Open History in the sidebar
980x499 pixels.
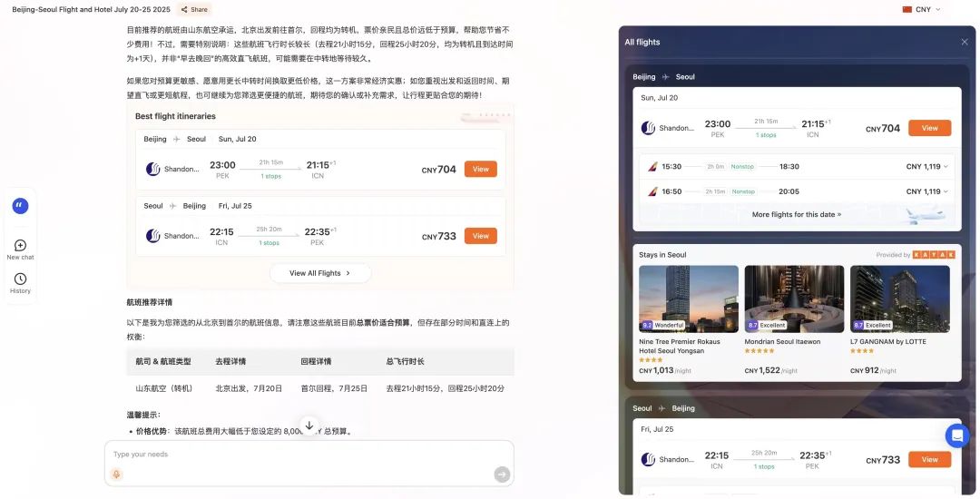[x=20, y=283]
